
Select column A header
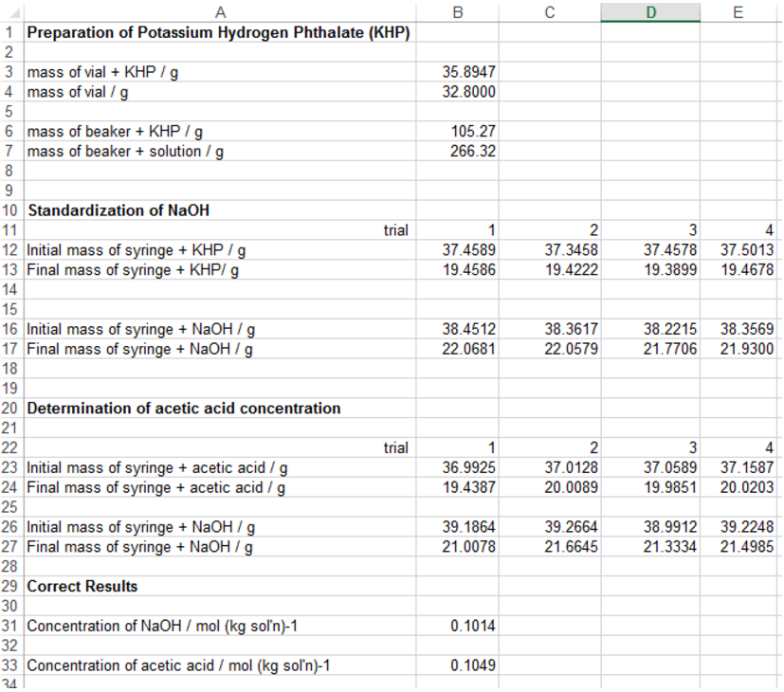(220, 12)
